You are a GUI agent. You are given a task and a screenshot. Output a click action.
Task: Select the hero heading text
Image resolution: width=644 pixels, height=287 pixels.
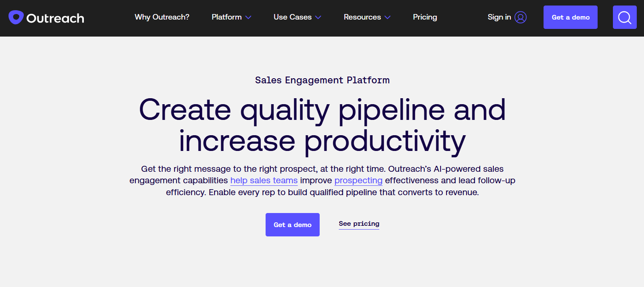click(322, 125)
